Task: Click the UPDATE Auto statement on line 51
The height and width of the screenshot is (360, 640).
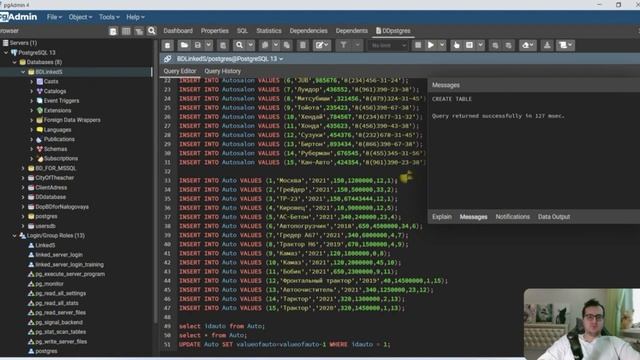Action: point(284,344)
